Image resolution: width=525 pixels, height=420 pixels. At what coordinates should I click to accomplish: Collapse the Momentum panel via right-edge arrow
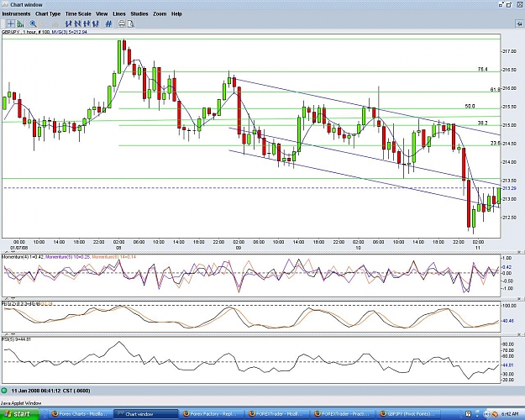click(520, 252)
